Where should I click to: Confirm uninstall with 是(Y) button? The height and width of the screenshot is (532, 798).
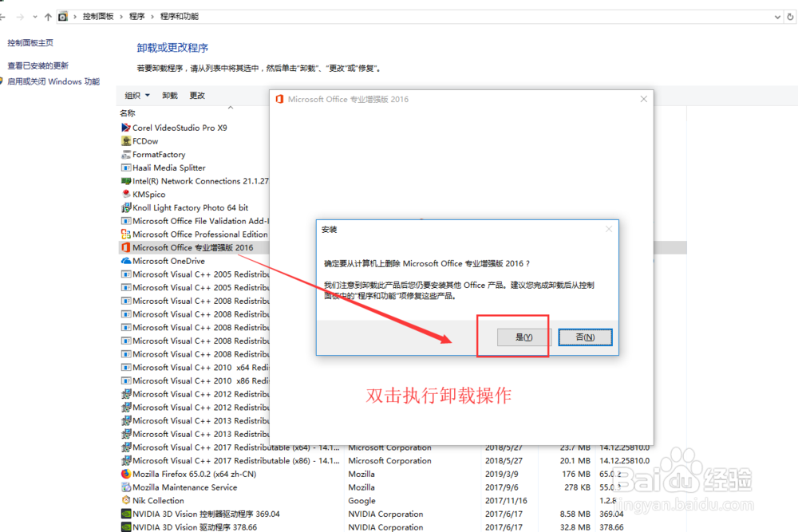point(523,337)
